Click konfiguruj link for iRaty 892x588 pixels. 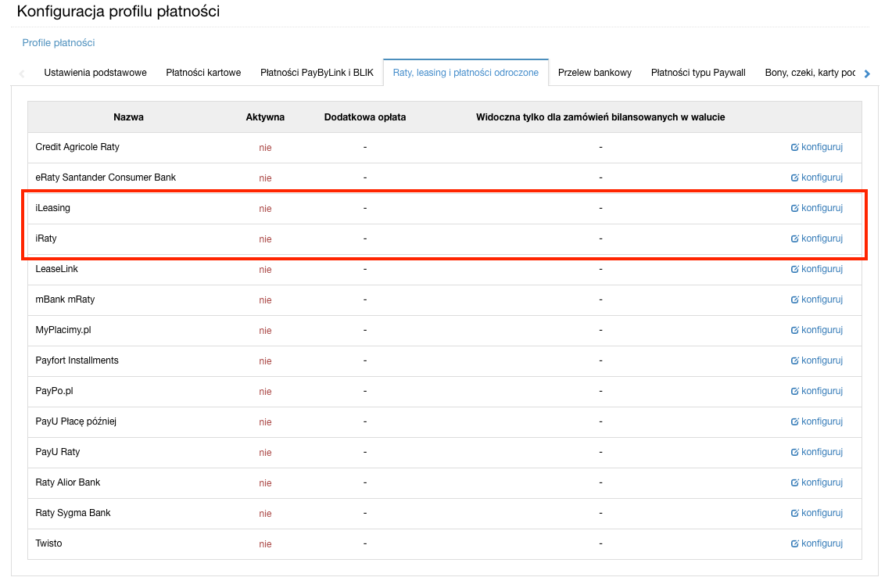(821, 238)
